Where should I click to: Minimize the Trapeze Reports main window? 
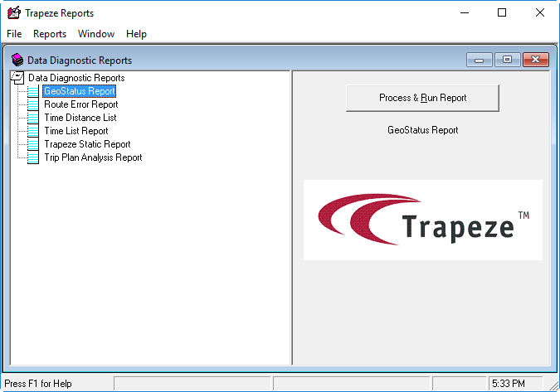click(x=465, y=12)
